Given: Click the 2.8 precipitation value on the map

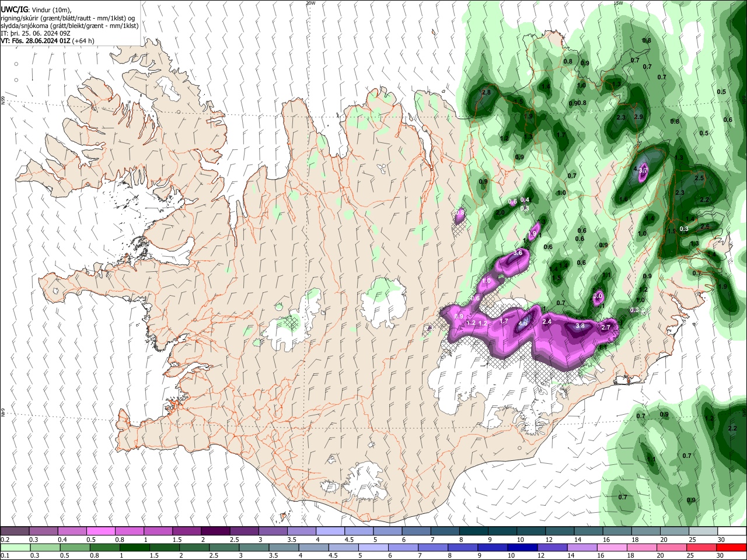Looking at the screenshot, I should (486, 93).
